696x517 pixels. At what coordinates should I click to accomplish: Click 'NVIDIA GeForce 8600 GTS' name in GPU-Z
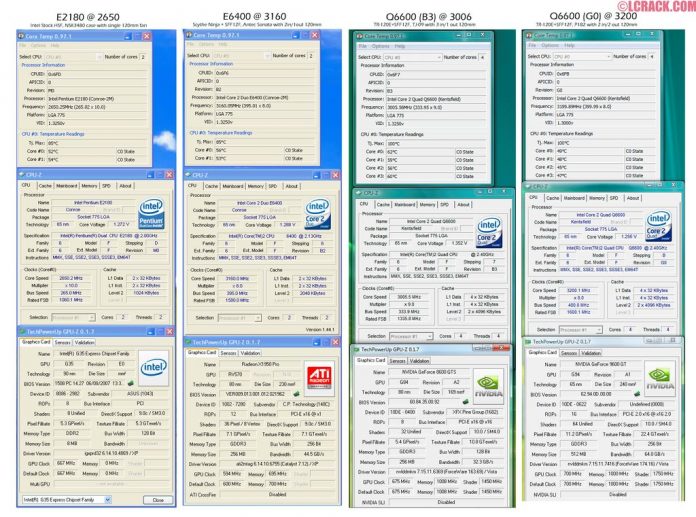(429, 372)
